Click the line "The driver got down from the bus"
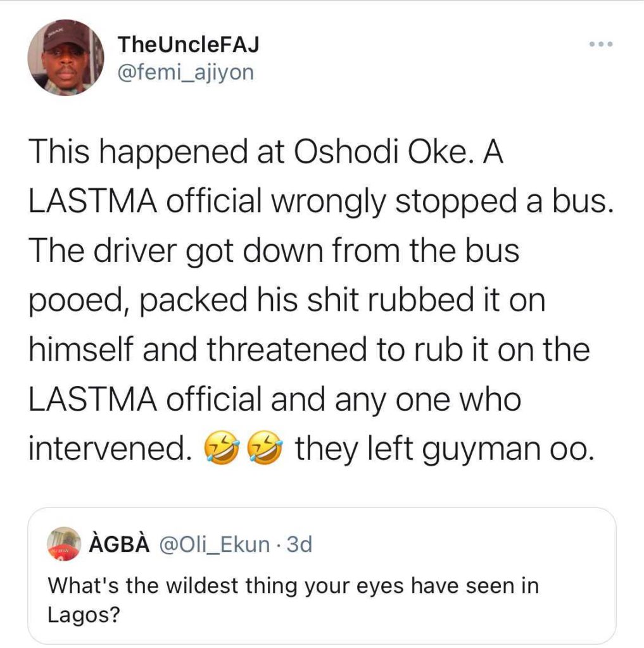The image size is (644, 648). pos(274,251)
